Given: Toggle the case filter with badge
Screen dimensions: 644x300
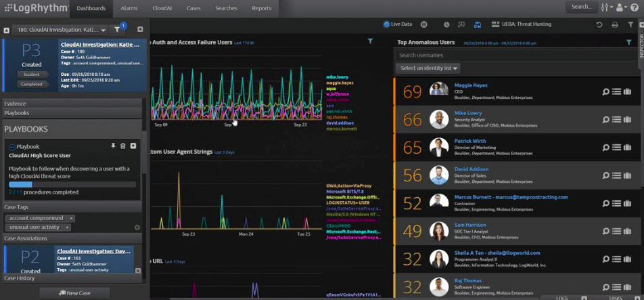Looking at the screenshot, I should tap(118, 30).
